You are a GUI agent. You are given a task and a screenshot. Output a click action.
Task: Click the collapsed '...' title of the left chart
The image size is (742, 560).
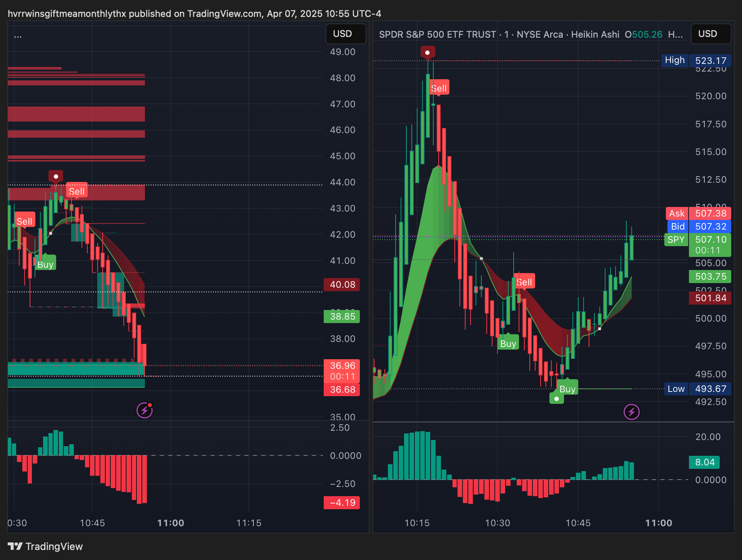pos(18,36)
